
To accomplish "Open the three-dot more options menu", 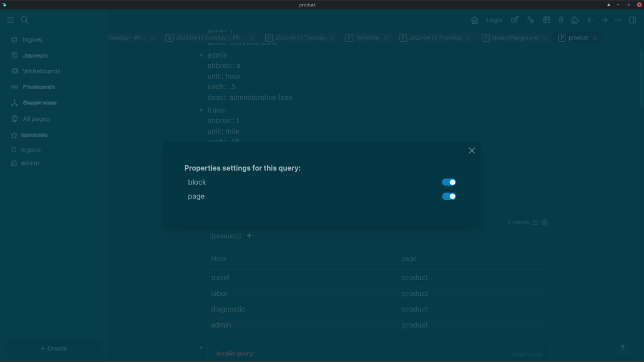I will [618, 20].
